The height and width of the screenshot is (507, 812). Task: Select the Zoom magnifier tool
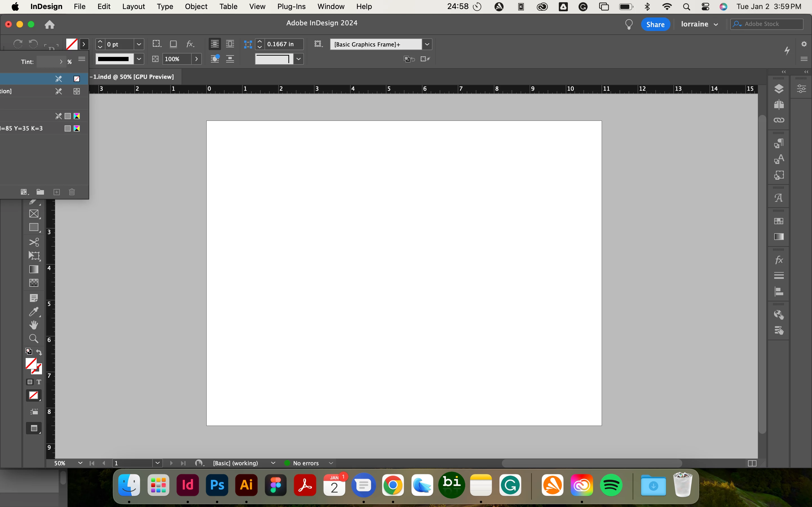[x=34, y=338]
